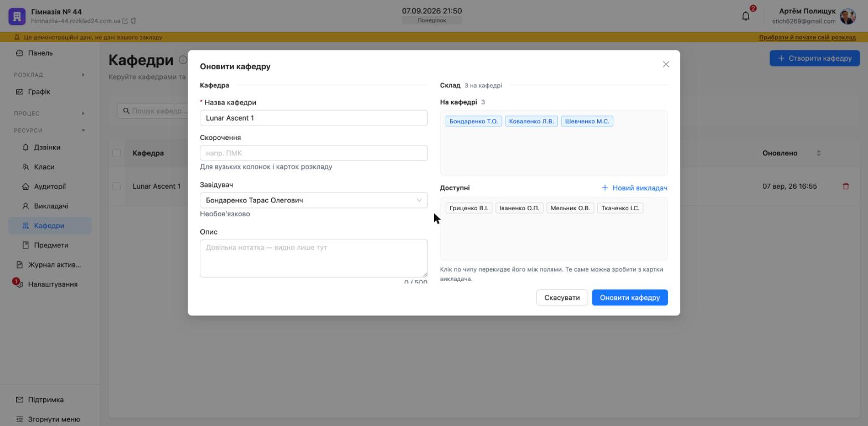Toggle select-all checkbox in table header

[116, 153]
